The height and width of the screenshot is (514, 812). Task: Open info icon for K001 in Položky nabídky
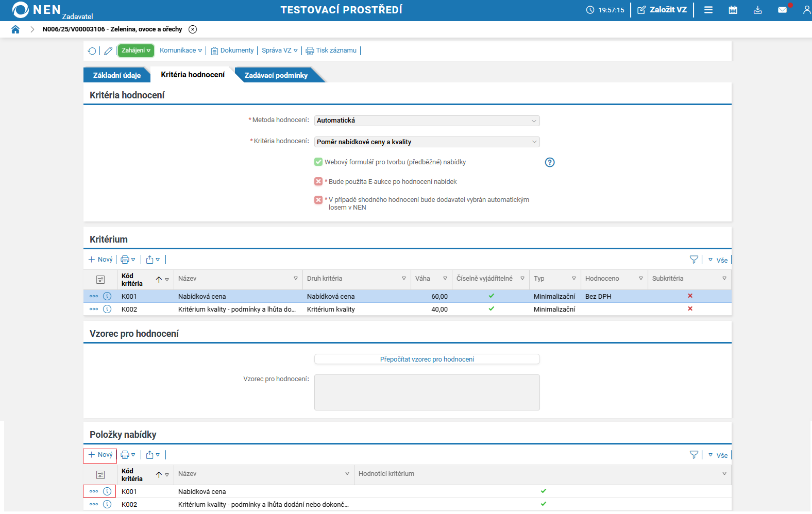click(107, 491)
